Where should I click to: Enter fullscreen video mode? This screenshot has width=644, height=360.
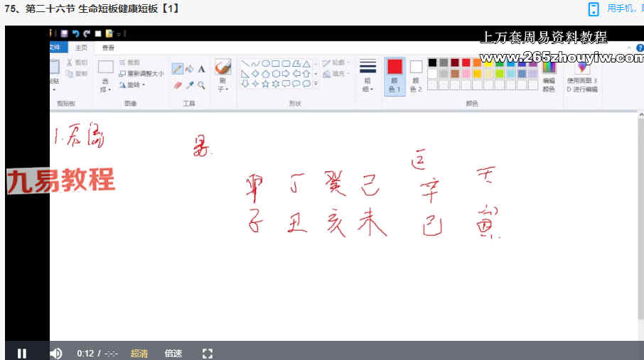208,353
